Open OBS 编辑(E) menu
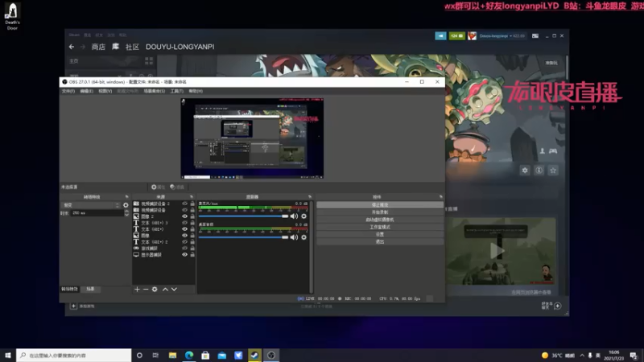Screen dimensions: 644x362 86,91
